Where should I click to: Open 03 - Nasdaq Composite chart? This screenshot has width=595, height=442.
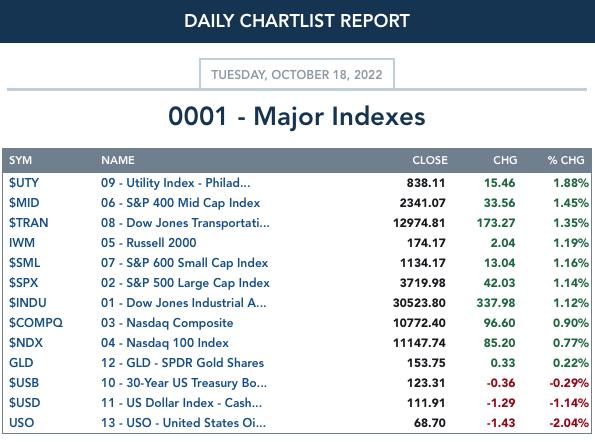coord(167,323)
